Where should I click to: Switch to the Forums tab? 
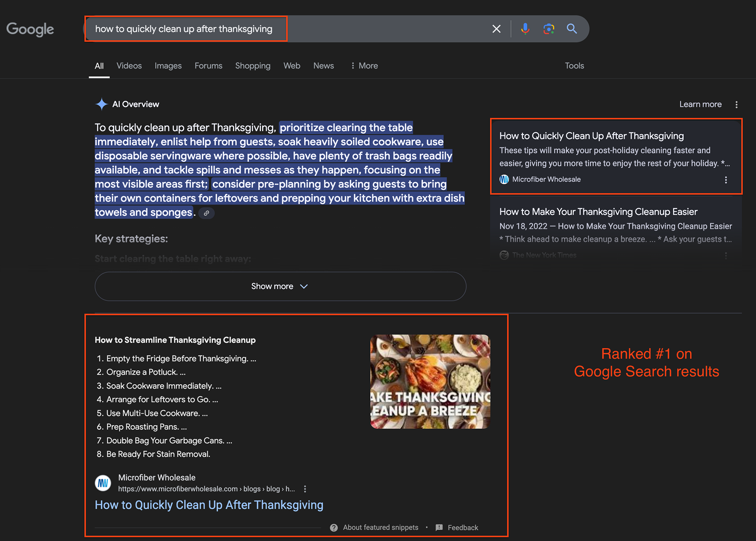(208, 66)
